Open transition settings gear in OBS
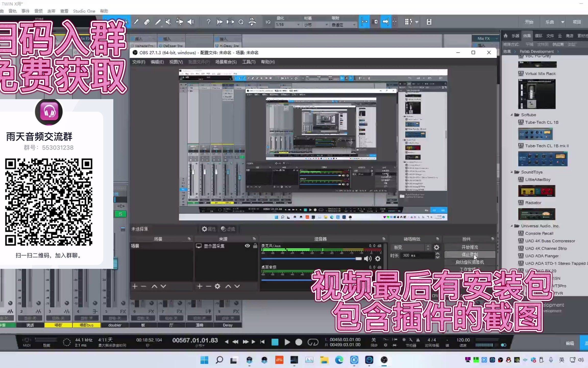The height and width of the screenshot is (368, 588). click(x=437, y=247)
